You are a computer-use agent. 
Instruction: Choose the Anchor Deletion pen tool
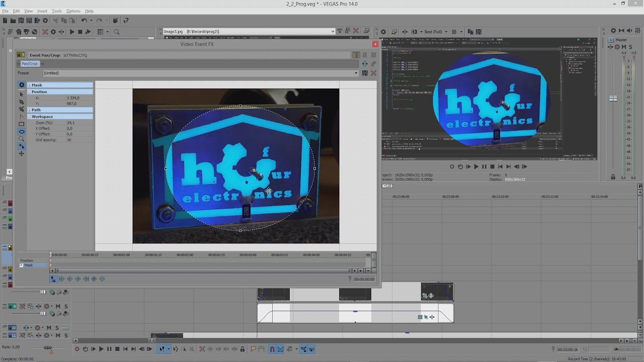pyautogui.click(x=21, y=109)
